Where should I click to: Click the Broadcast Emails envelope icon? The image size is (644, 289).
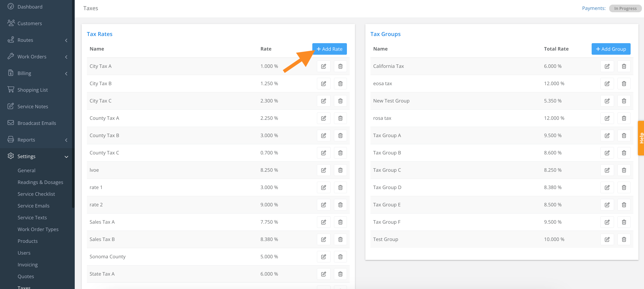(11, 123)
